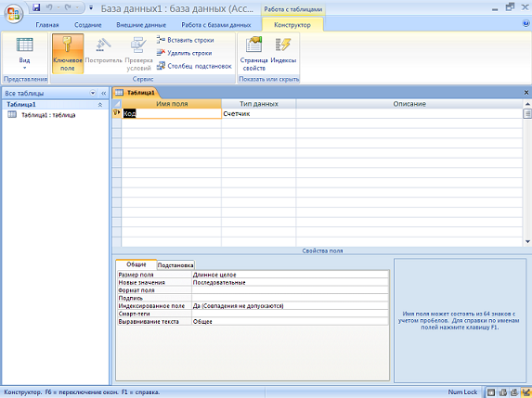Switch to the Создание ribbon tab

click(x=88, y=25)
